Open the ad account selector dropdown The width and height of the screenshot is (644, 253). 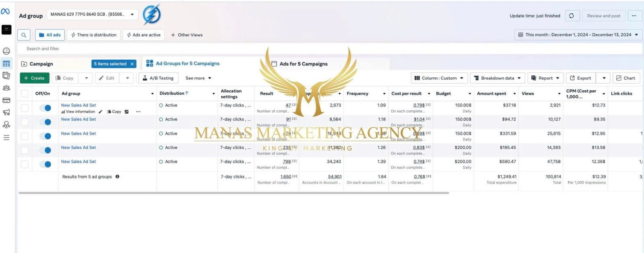point(92,15)
